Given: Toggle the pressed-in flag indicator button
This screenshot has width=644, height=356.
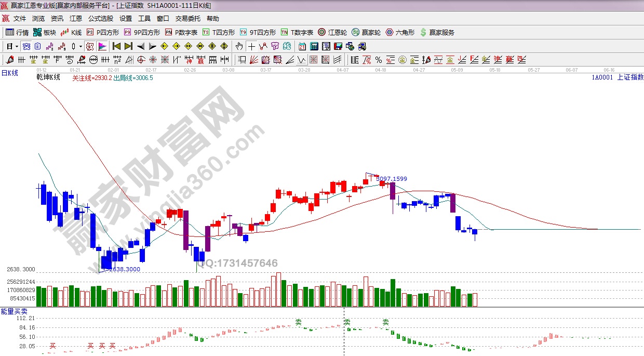Looking at the screenshot, I should point(102,46).
